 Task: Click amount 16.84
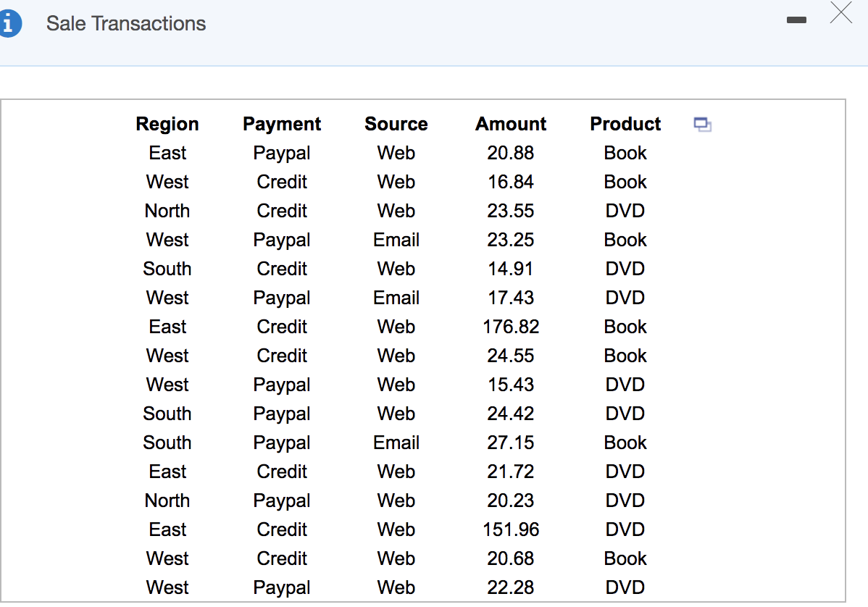click(x=510, y=182)
